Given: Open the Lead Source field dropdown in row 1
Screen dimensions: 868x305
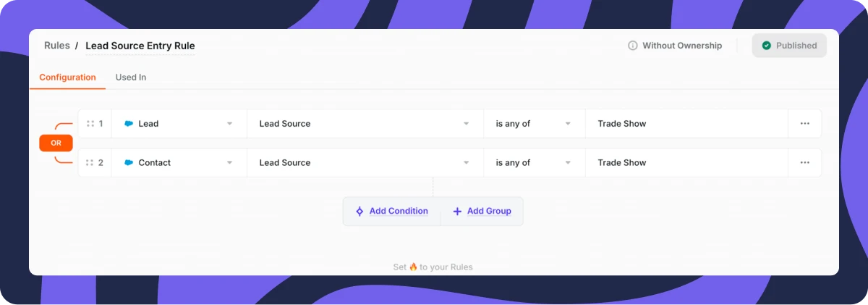Looking at the screenshot, I should pos(365,124).
